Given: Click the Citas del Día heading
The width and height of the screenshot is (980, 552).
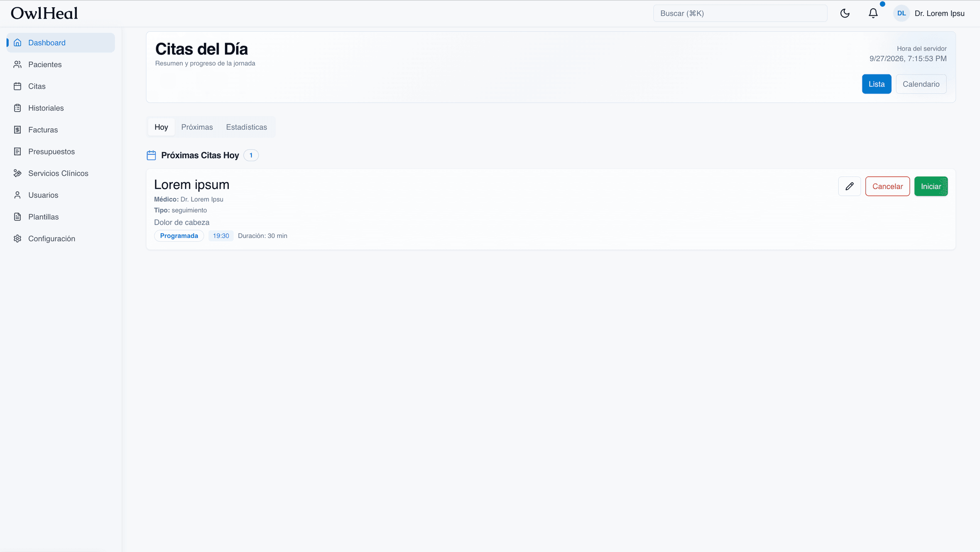Looking at the screenshot, I should [201, 49].
